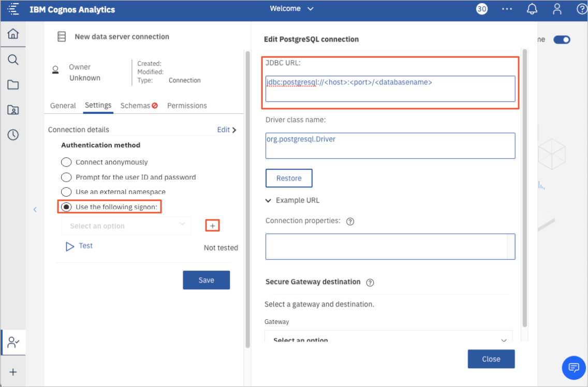Select Connect anonymously option

[66, 162]
